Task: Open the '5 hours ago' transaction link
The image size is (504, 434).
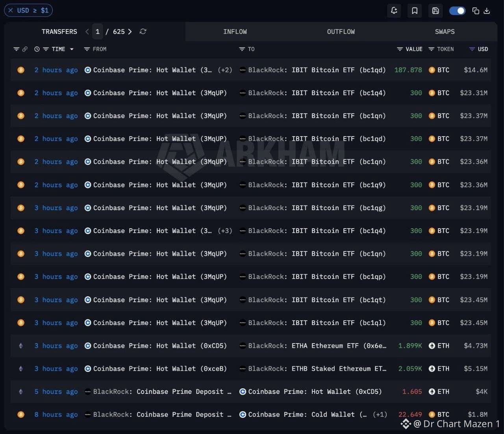Action: (x=56, y=392)
